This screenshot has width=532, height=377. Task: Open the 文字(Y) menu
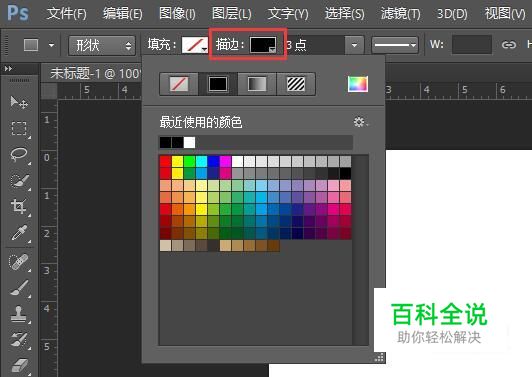(x=288, y=14)
